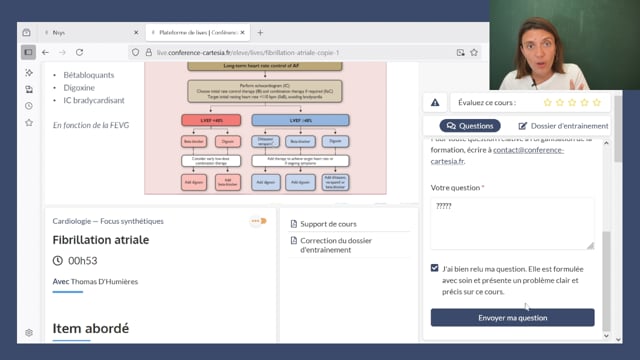Click 'Cardiologie — Focus synthétiques' label
640x360 pixels.
(x=108, y=221)
